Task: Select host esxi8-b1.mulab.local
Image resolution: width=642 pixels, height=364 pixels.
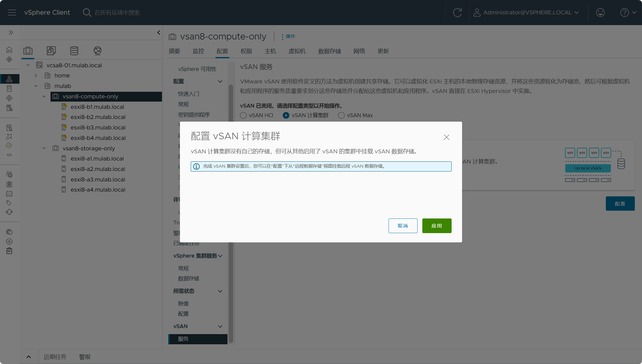Action: pos(97,107)
